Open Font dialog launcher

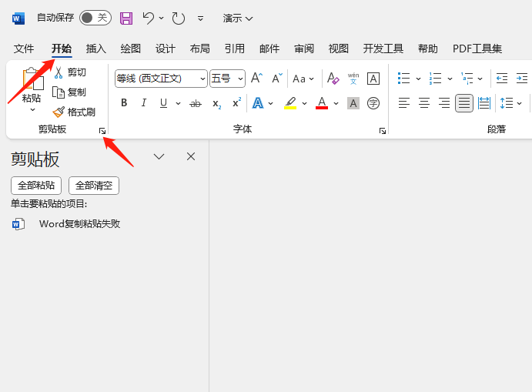point(383,131)
